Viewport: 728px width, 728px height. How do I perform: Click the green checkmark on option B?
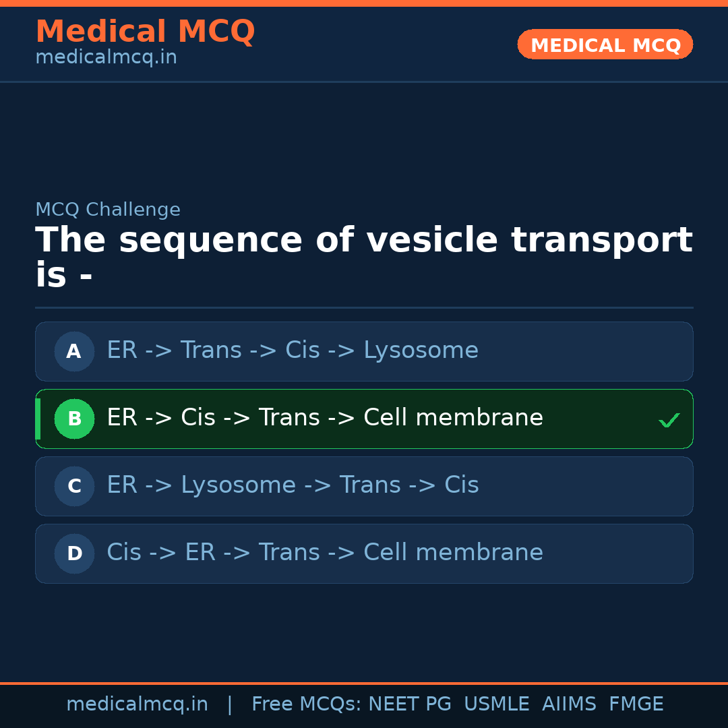tap(669, 420)
